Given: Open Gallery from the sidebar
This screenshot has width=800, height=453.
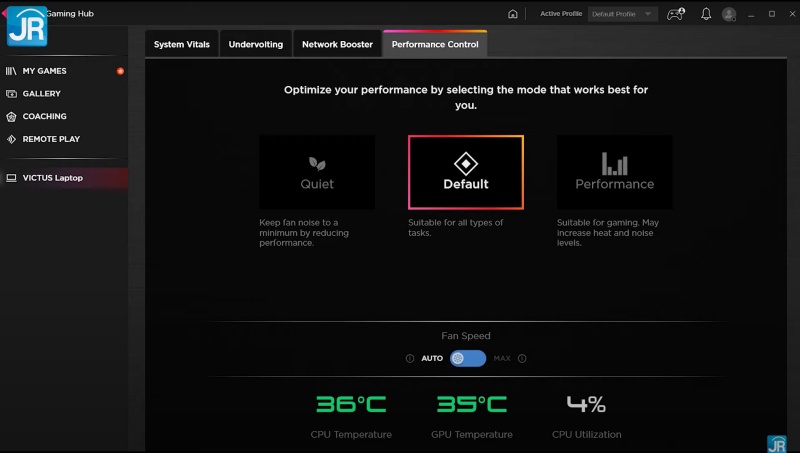Looking at the screenshot, I should [x=41, y=94].
